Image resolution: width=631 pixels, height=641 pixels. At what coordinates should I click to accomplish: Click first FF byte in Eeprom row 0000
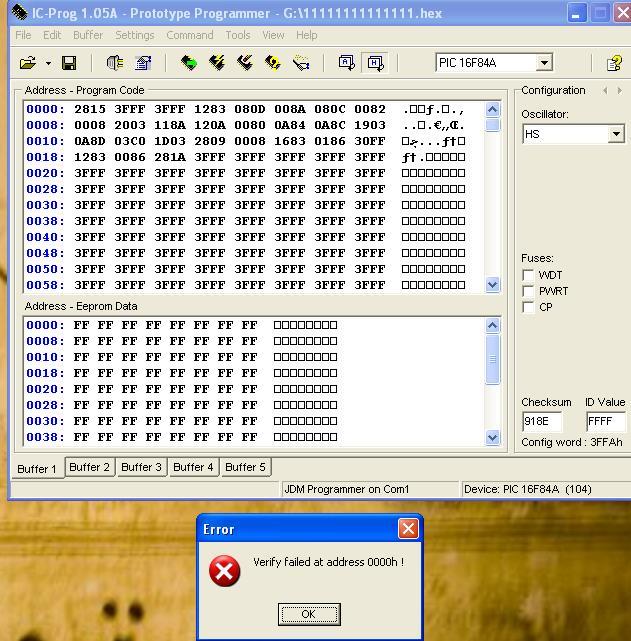tap(81, 325)
